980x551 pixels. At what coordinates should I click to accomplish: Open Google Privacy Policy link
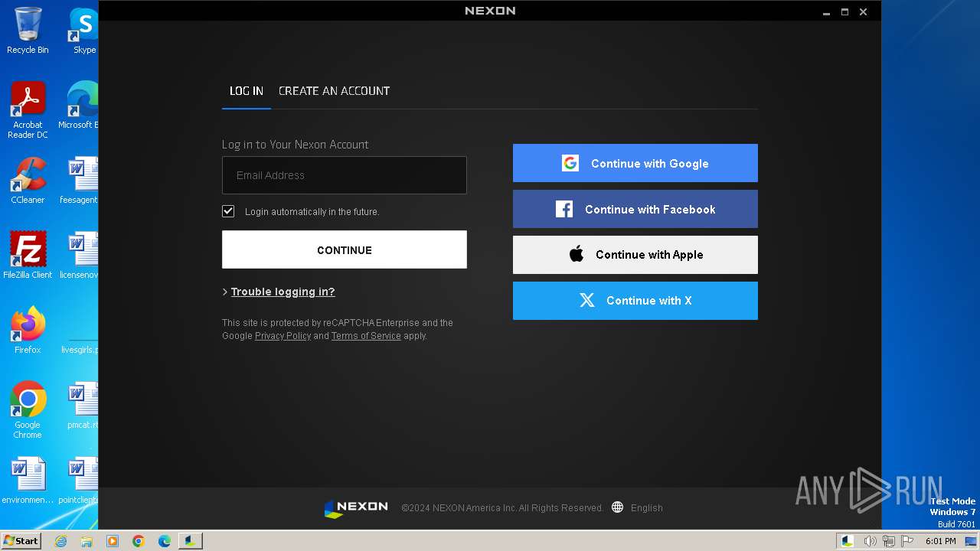283,336
